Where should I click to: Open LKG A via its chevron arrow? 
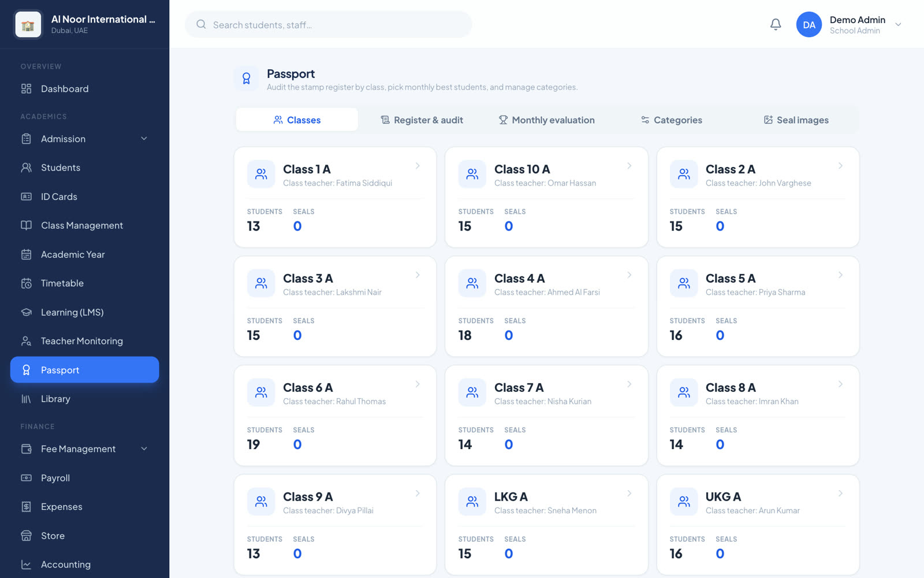pos(629,494)
